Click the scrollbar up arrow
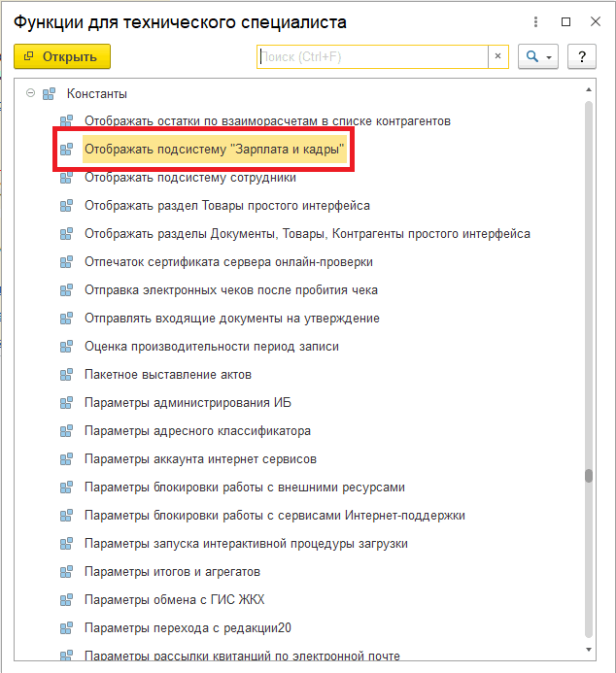Viewport: 616px width, 673px height. (589, 89)
